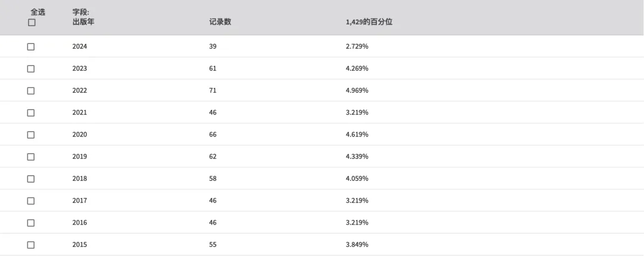The height and width of the screenshot is (256, 644).
Task: Click the 记录数 column header
Action: [220, 22]
